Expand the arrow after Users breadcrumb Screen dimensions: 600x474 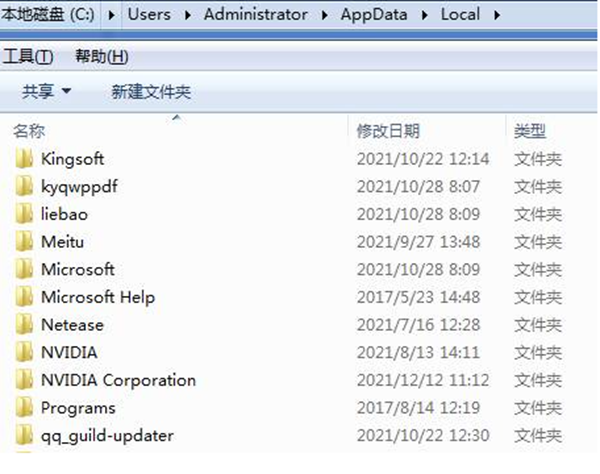[188, 15]
